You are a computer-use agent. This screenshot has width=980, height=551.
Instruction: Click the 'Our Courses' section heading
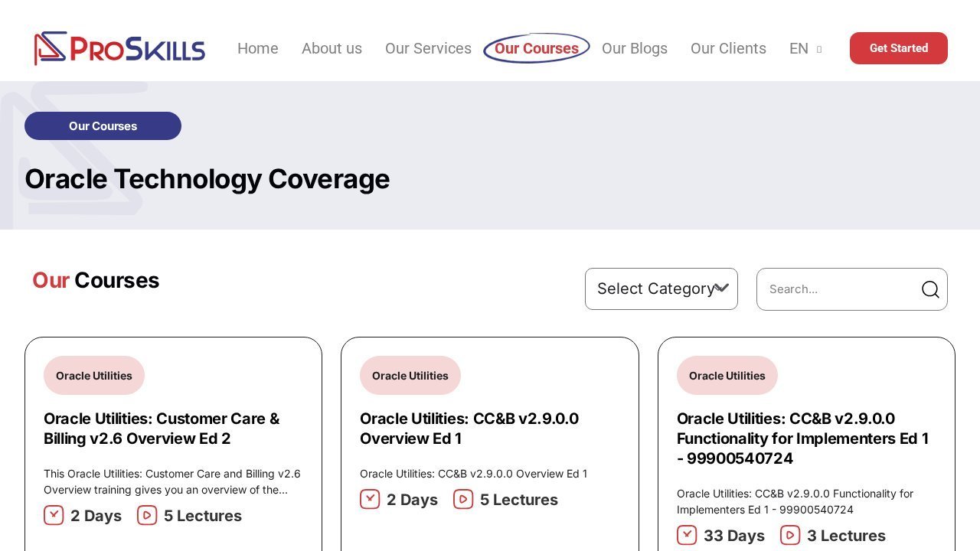point(96,280)
